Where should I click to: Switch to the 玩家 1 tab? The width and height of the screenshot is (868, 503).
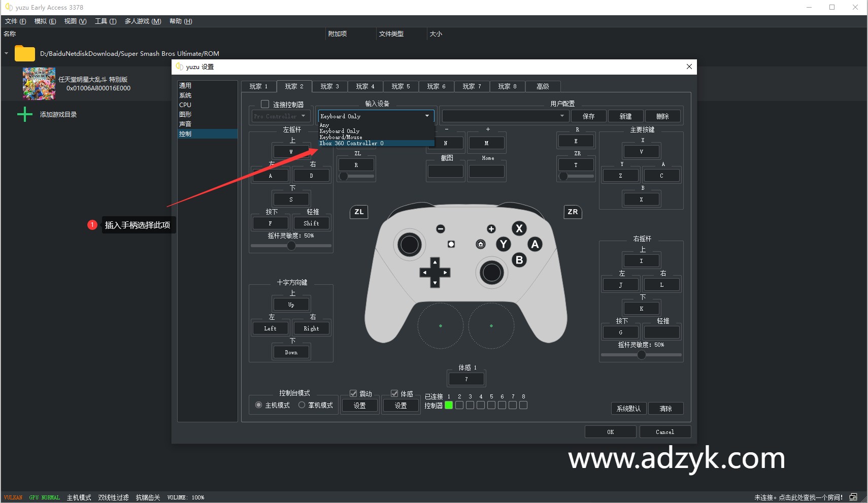click(x=258, y=86)
